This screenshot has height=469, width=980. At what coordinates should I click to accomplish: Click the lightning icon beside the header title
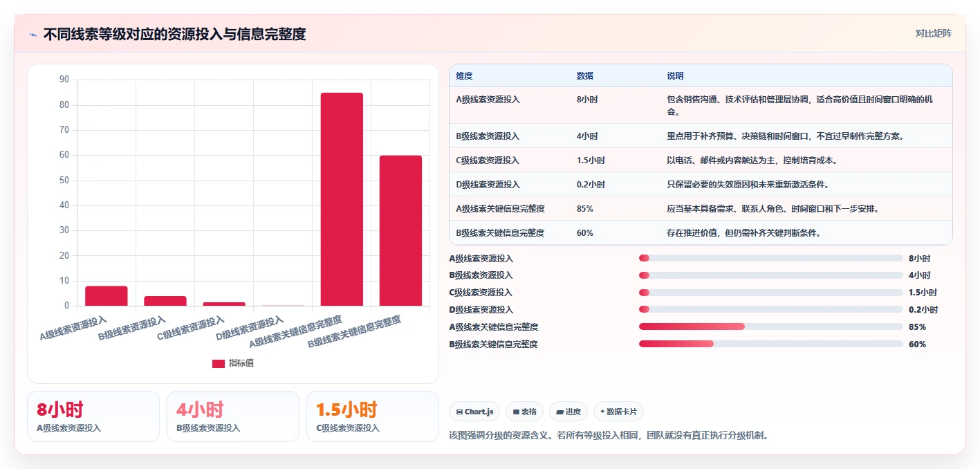click(33, 35)
